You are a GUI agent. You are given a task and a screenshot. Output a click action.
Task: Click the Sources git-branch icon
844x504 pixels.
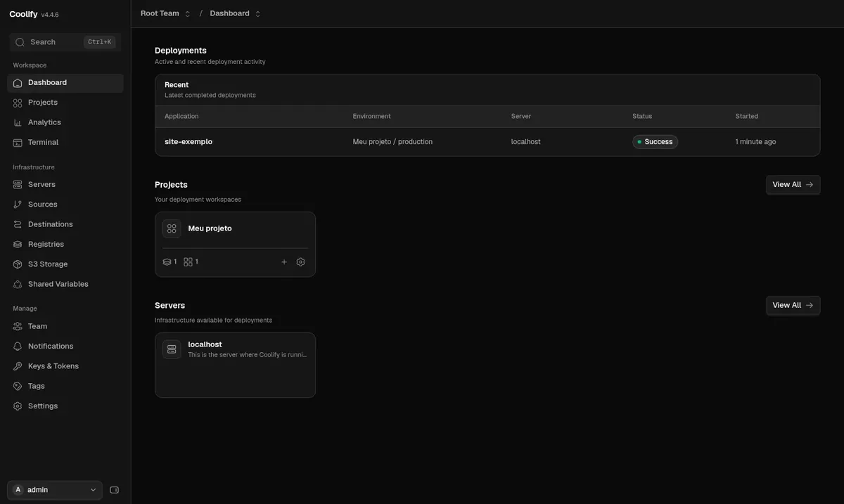pyautogui.click(x=18, y=205)
